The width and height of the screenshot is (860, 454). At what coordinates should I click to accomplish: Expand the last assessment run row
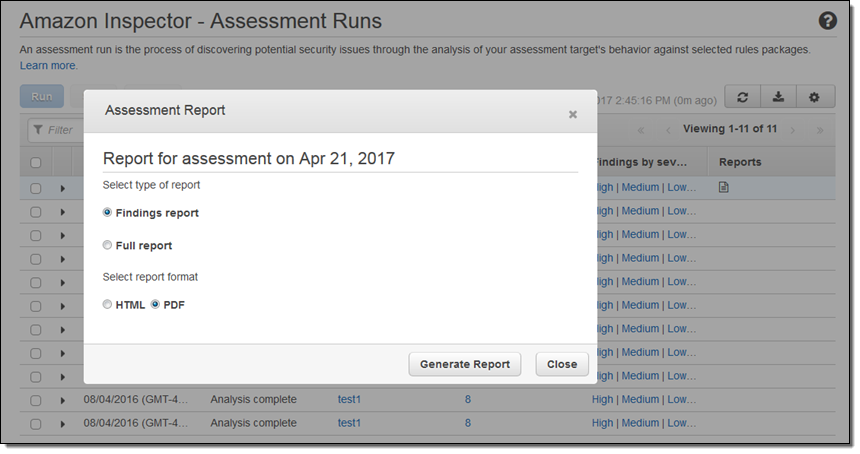tap(62, 424)
